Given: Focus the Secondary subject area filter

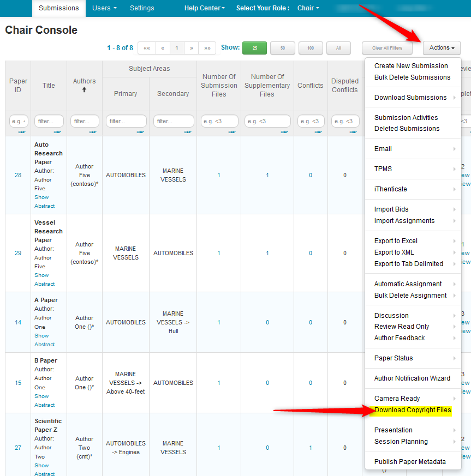Looking at the screenshot, I should [x=174, y=121].
